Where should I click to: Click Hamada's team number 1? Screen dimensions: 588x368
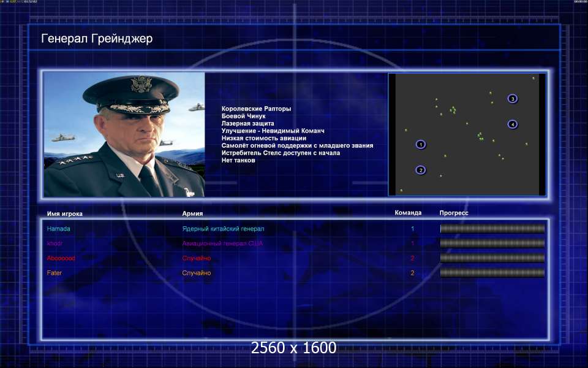[412, 229]
